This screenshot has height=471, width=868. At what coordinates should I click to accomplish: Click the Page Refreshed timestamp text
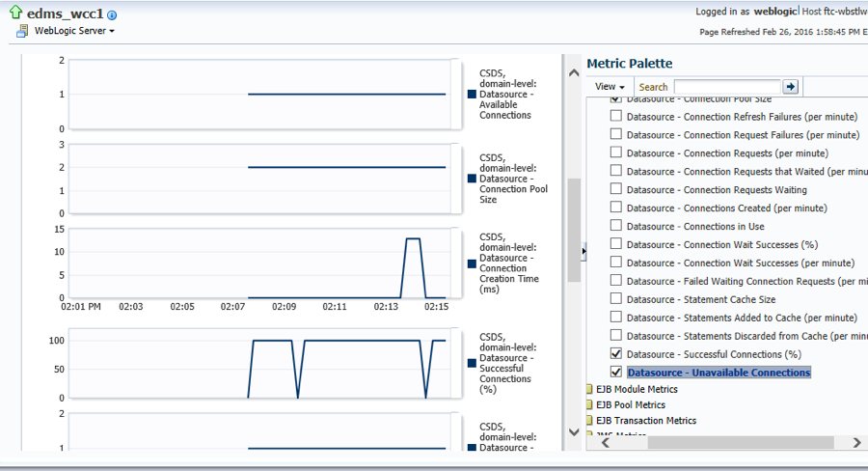tap(783, 32)
